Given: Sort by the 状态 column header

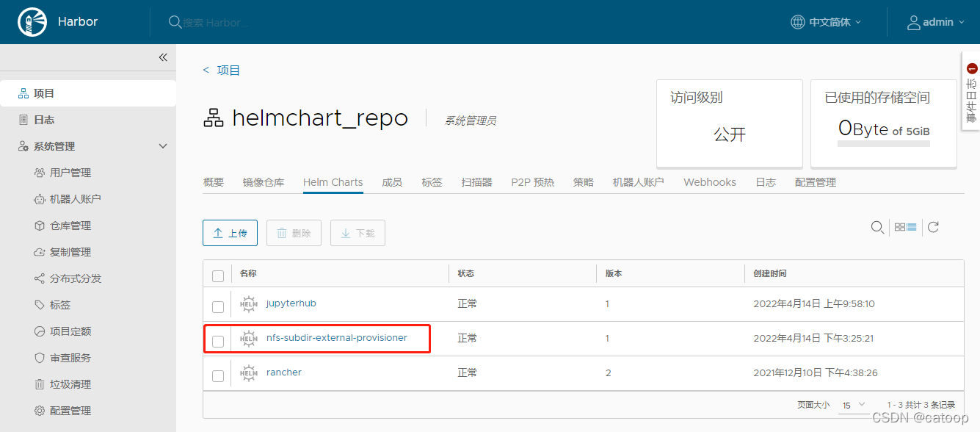Looking at the screenshot, I should tap(466, 273).
